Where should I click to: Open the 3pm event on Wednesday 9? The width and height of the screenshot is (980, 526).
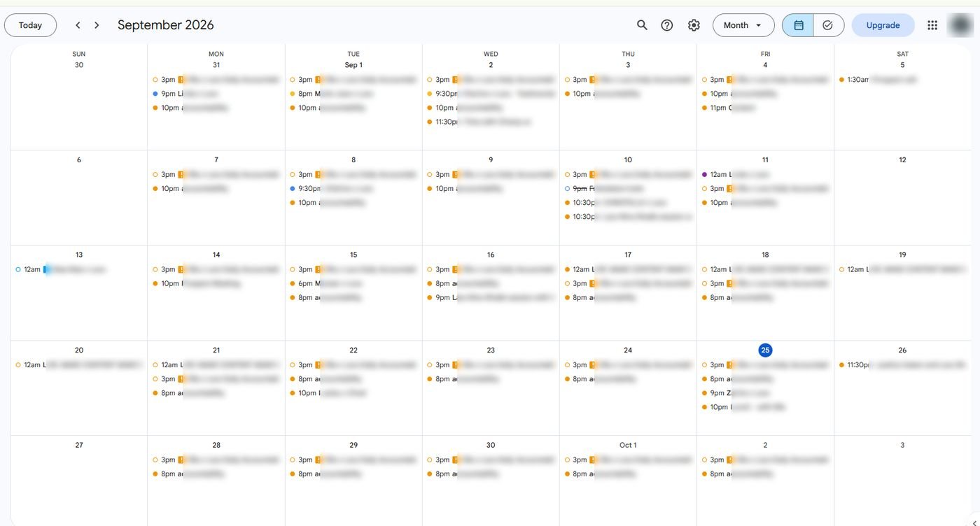tap(490, 175)
